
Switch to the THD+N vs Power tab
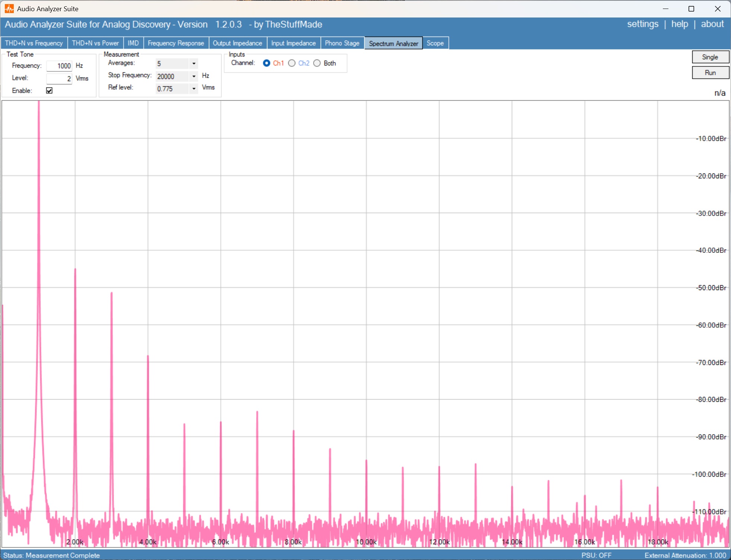95,43
